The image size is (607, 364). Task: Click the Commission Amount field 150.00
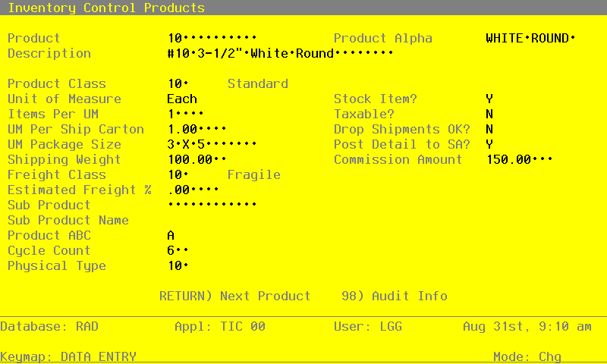519,159
